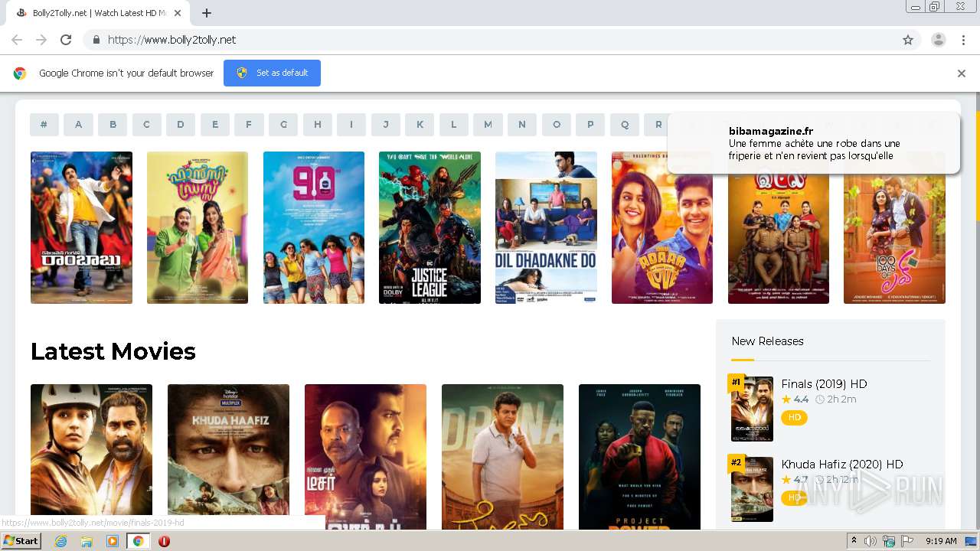Open the police officers movie poster
Screen dimensions: 980x551
click(x=779, y=237)
